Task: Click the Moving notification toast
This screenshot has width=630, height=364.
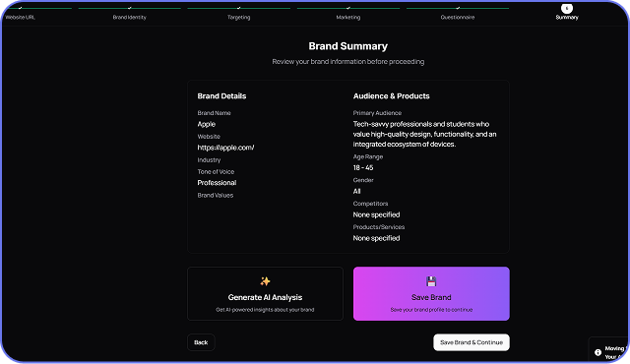Action: [609, 349]
